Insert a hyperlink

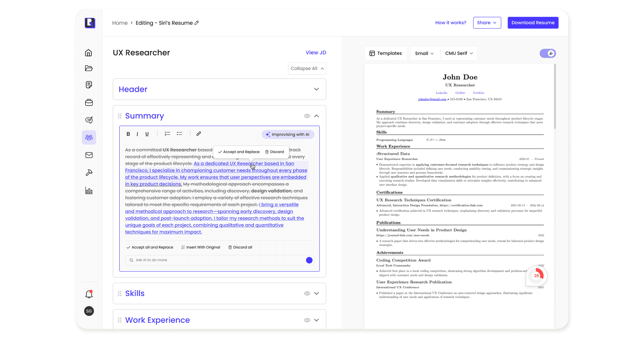pos(199,134)
